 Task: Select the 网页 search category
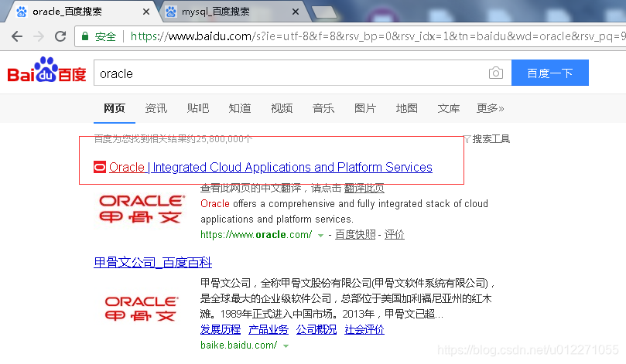pyautogui.click(x=115, y=108)
